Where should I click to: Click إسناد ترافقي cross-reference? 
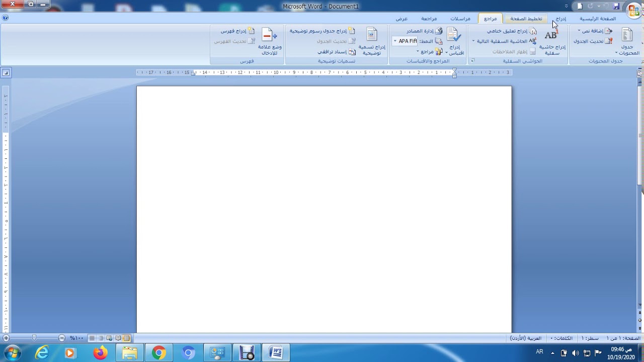click(x=337, y=52)
